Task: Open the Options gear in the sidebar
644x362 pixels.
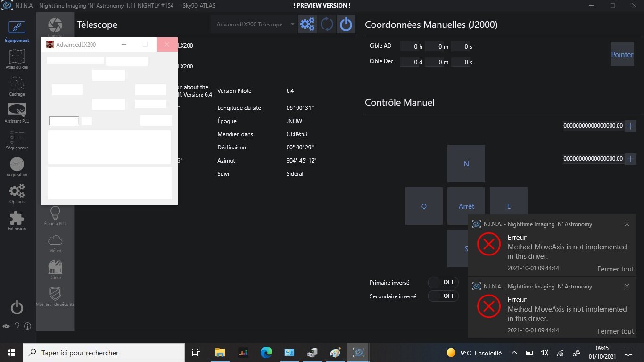Action: pos(17,194)
